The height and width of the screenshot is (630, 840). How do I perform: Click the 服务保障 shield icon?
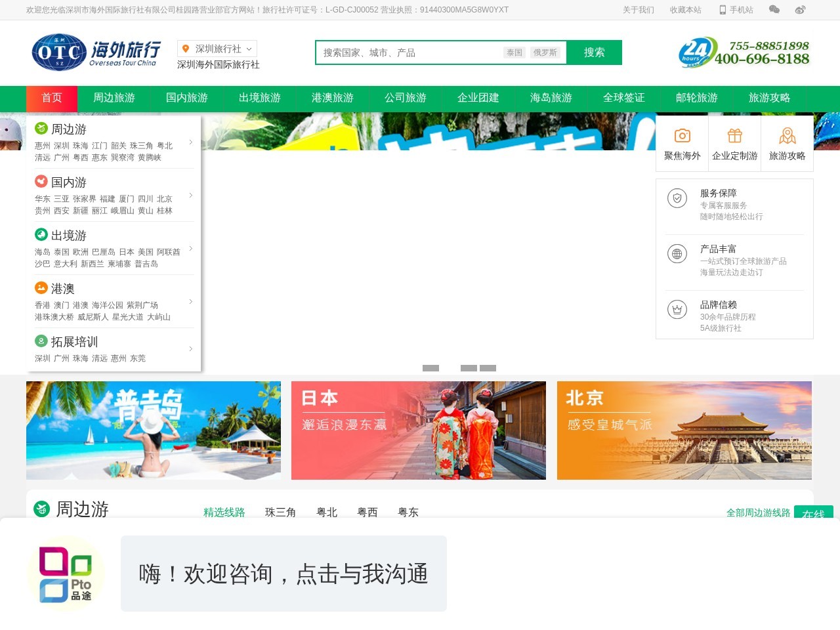677,198
